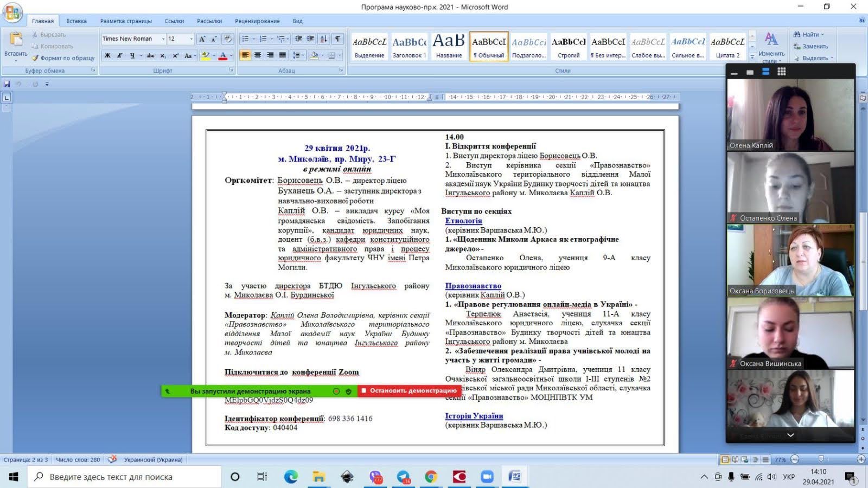Click the zoom slider handle in status bar
Image resolution: width=868 pixels, height=488 pixels.
click(821, 459)
